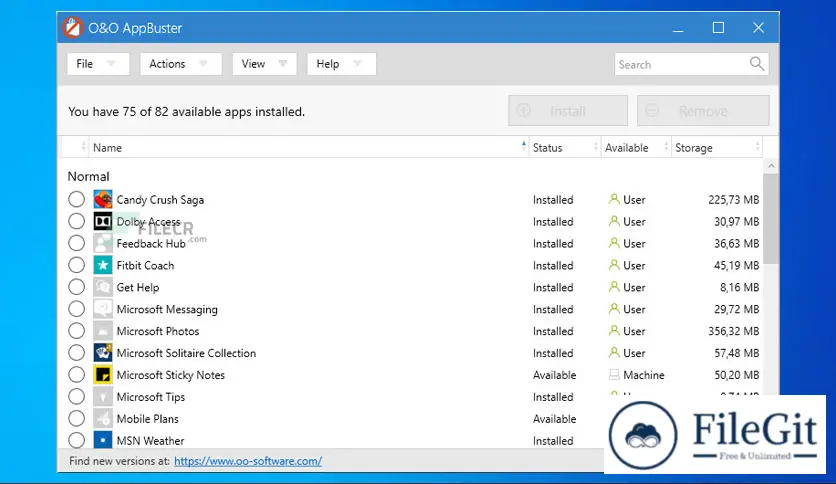This screenshot has width=836, height=484.
Task: Click the MSN Weather app icon
Action: 103,440
